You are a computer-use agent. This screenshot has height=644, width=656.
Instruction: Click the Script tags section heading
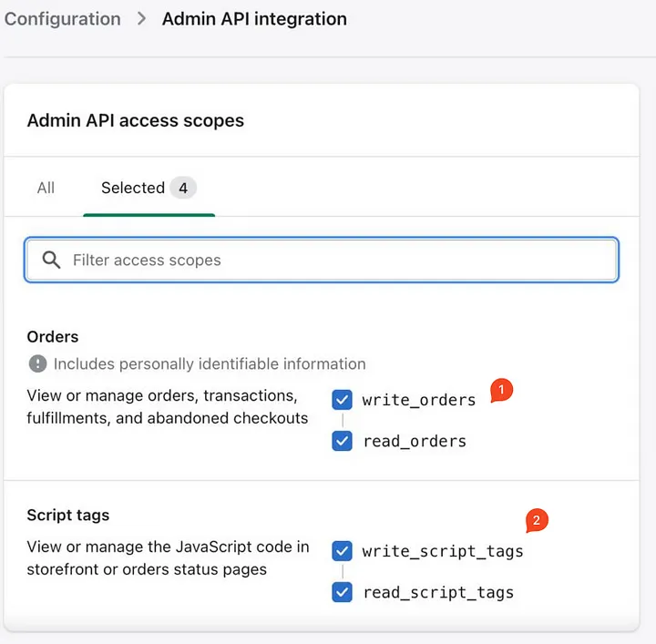[68, 515]
